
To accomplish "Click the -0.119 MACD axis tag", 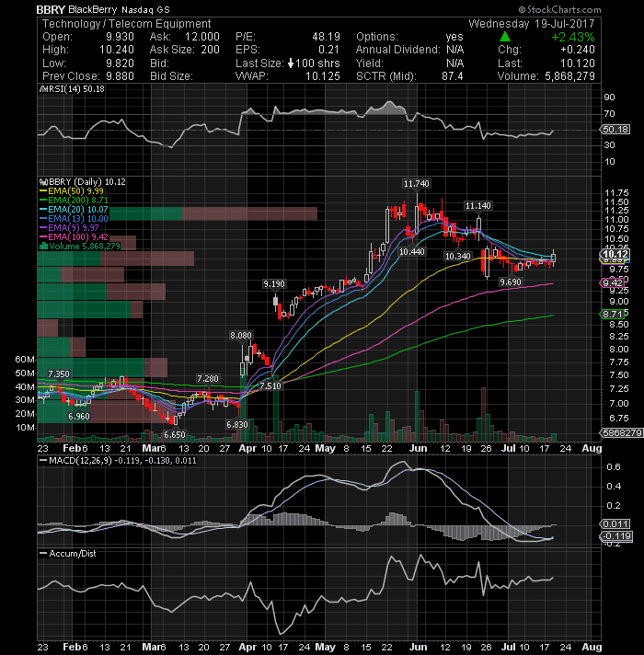I will (x=616, y=536).
